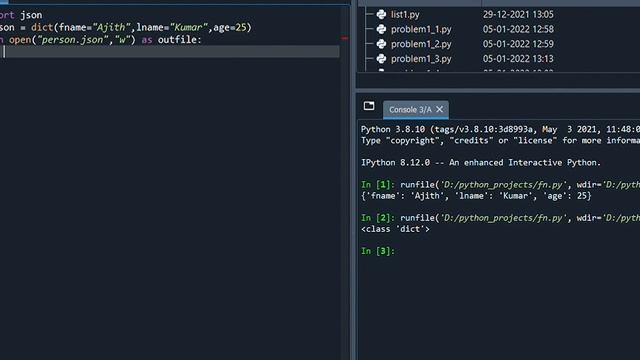This screenshot has width=640, height=360.
Task: Click the In [2]: runfile line in console
Action: (500, 218)
